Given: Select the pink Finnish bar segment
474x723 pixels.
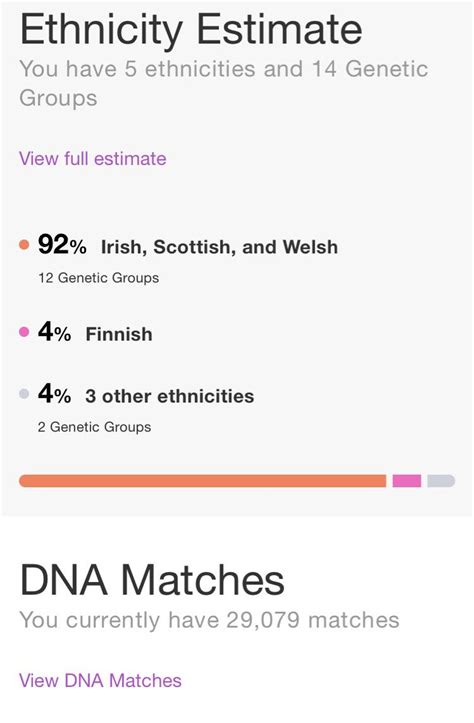Looking at the screenshot, I should pyautogui.click(x=407, y=481).
